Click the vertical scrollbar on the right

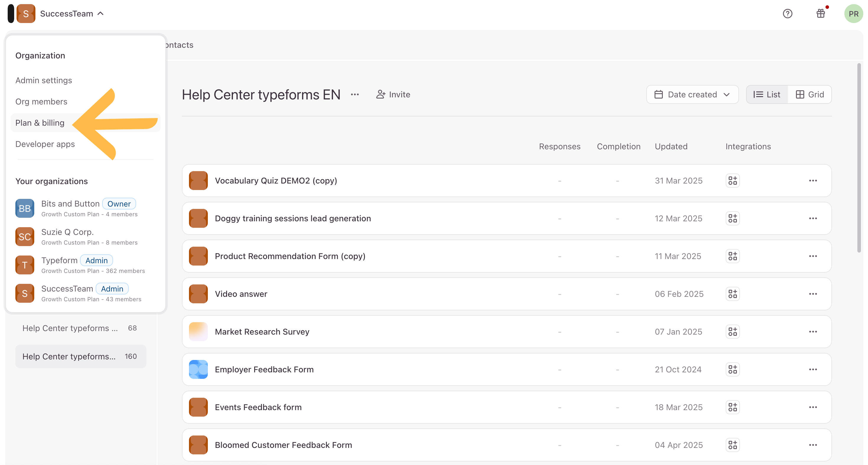coord(859,158)
